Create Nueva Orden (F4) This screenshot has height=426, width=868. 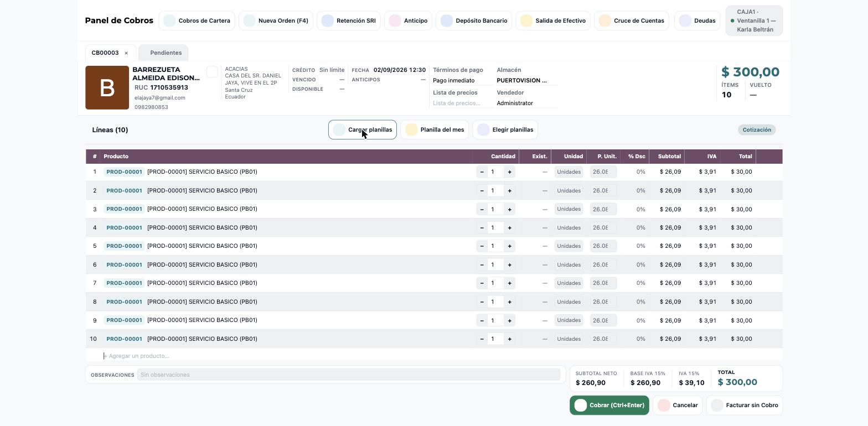point(276,20)
